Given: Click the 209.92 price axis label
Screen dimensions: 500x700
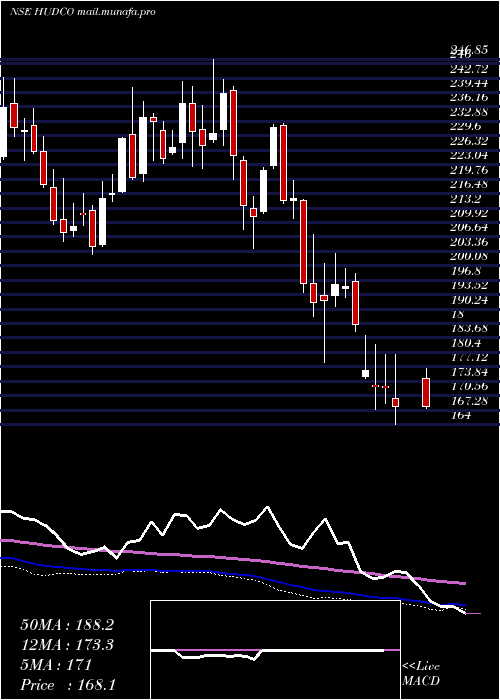Looking at the screenshot, I should coord(469,213).
